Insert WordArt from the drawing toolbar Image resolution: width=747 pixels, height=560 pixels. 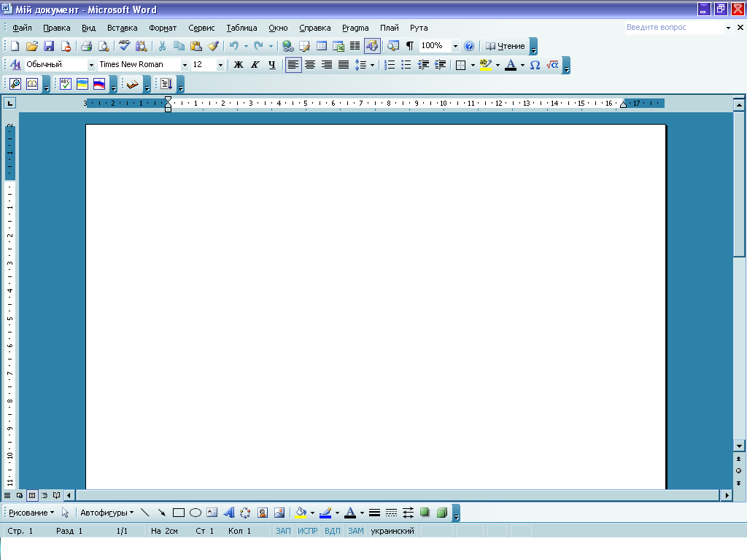pyautogui.click(x=228, y=513)
